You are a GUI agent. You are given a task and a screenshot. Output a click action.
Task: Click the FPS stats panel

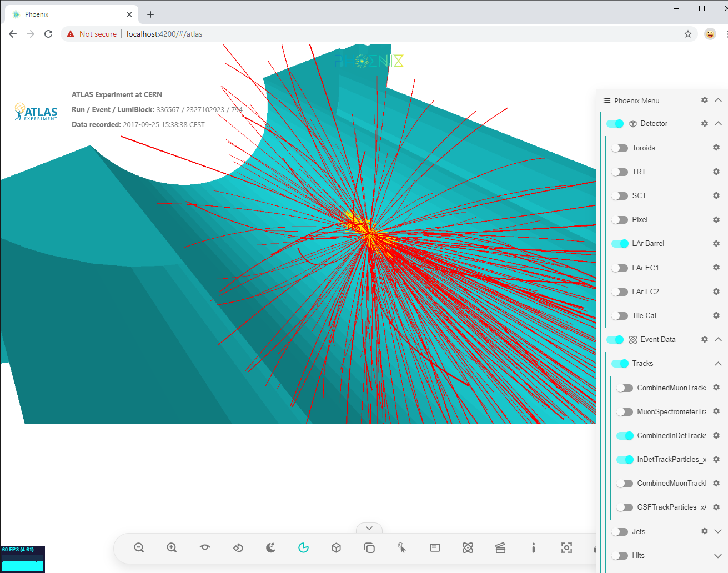pyautogui.click(x=23, y=559)
